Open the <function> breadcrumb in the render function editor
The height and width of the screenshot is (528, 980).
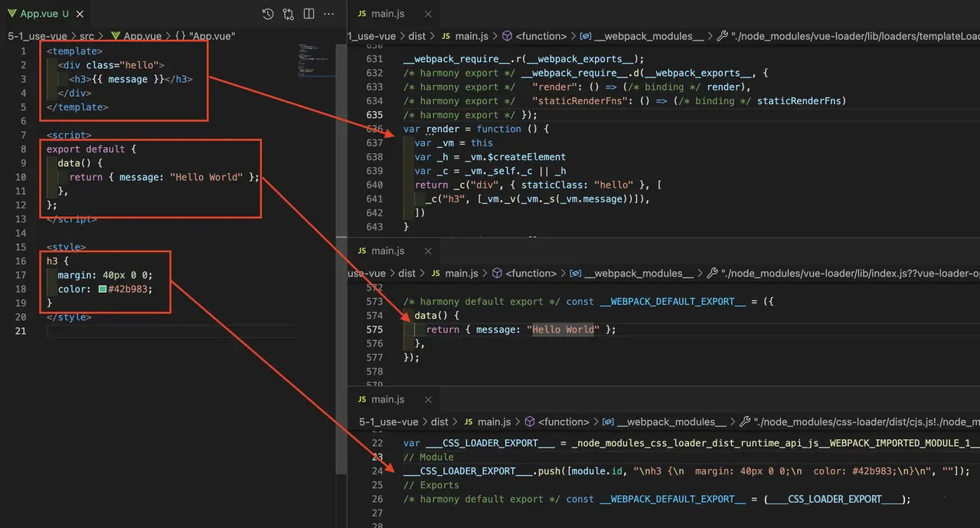tap(534, 36)
